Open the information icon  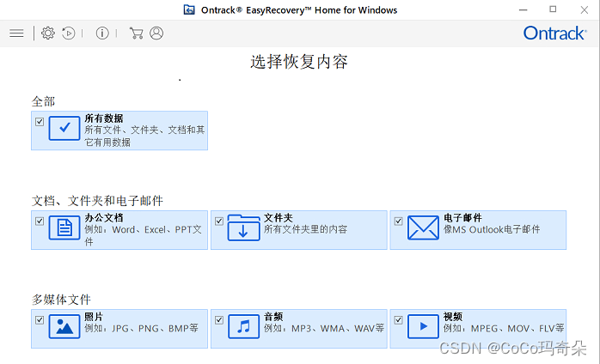(102, 33)
